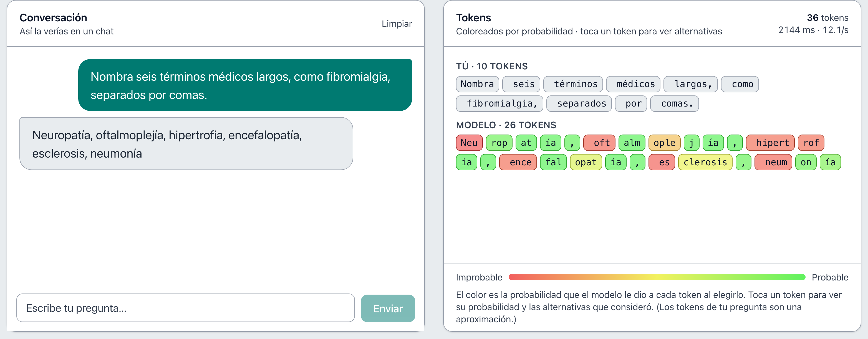Tap the 'separados' prompt token
868x339 pixels.
pyautogui.click(x=579, y=104)
